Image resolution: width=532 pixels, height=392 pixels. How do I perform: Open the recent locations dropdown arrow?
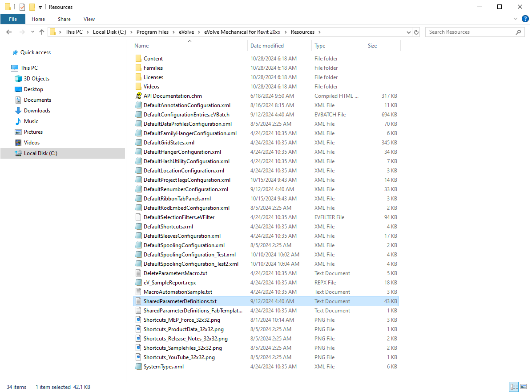[x=32, y=32]
